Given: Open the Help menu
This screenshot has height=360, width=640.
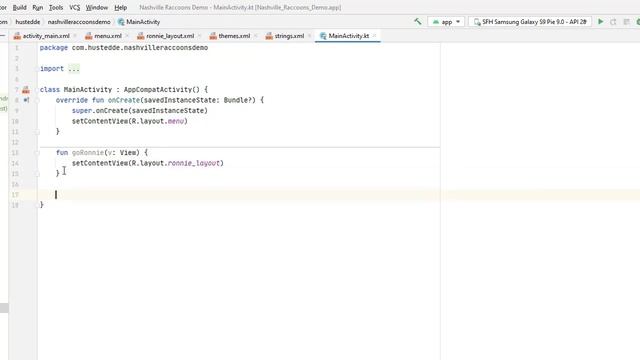Looking at the screenshot, I should pyautogui.click(x=120, y=7).
